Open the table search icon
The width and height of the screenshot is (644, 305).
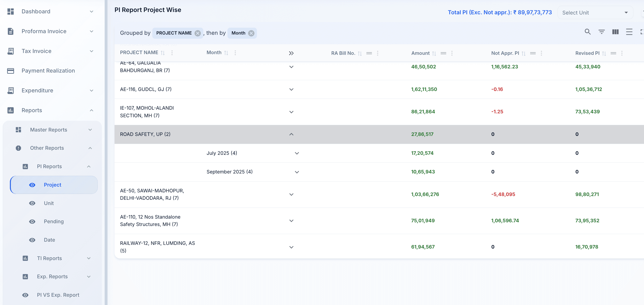[x=587, y=32]
